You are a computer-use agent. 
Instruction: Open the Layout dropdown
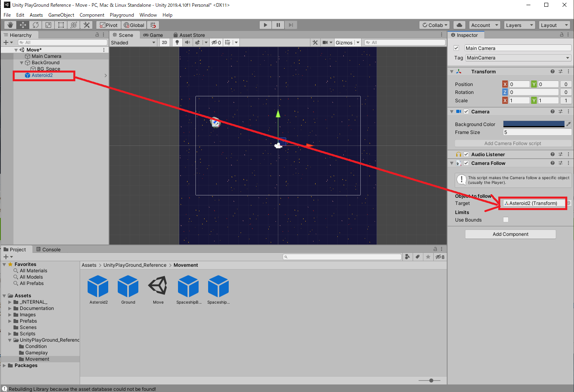(x=555, y=25)
